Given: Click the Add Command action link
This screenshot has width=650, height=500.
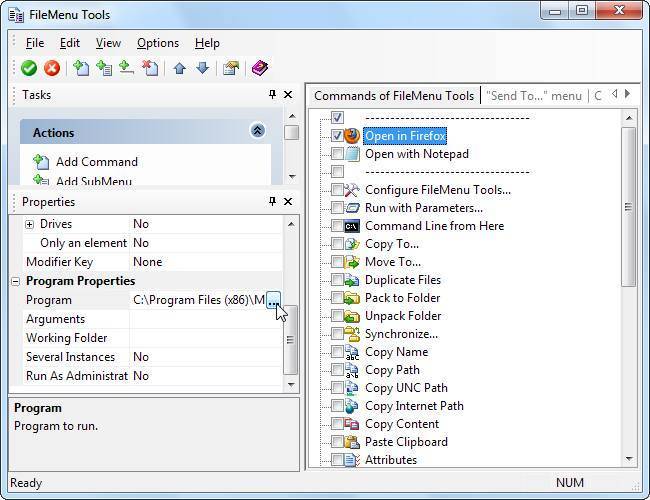Looking at the screenshot, I should click(97, 162).
